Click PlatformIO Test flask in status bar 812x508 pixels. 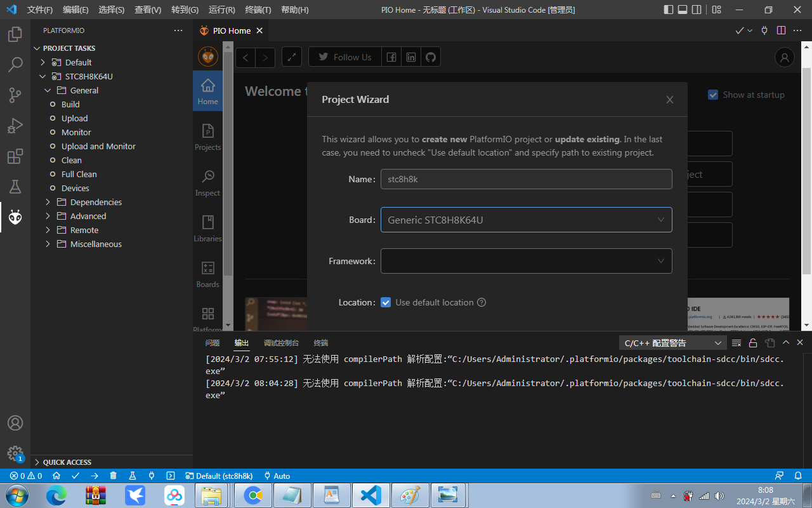pos(133,476)
